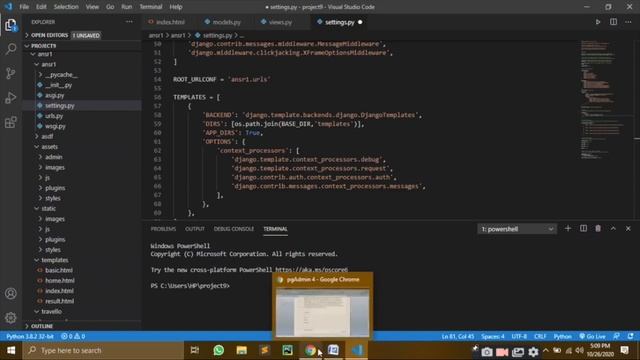Screen dimensions: 640x360
Task: Add a new terminal with plus icon
Action: (x=568, y=229)
